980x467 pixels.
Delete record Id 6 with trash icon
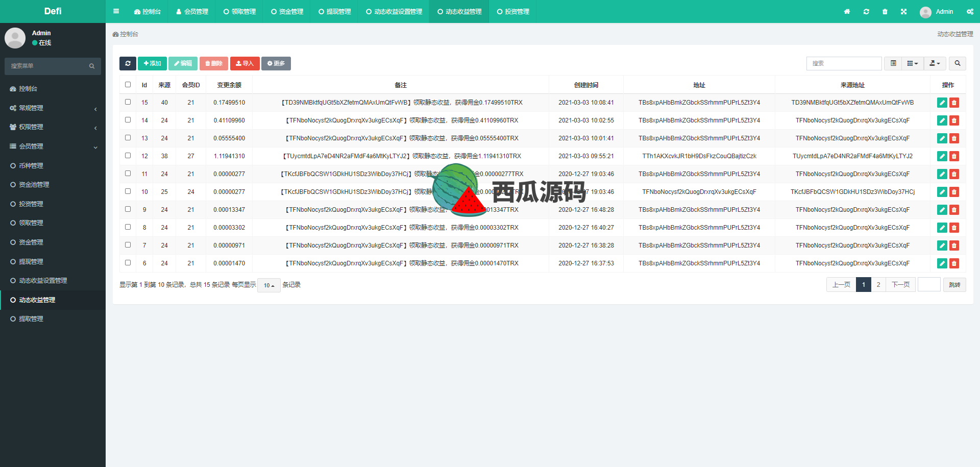click(954, 263)
